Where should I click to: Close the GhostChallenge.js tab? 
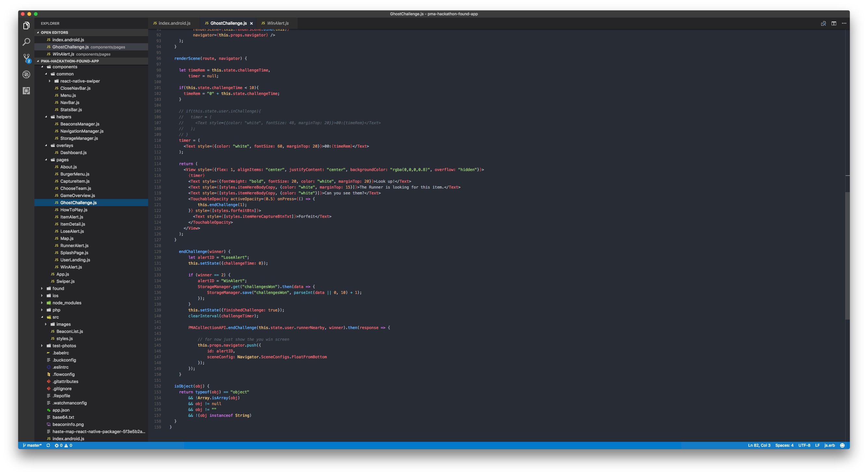pos(251,23)
